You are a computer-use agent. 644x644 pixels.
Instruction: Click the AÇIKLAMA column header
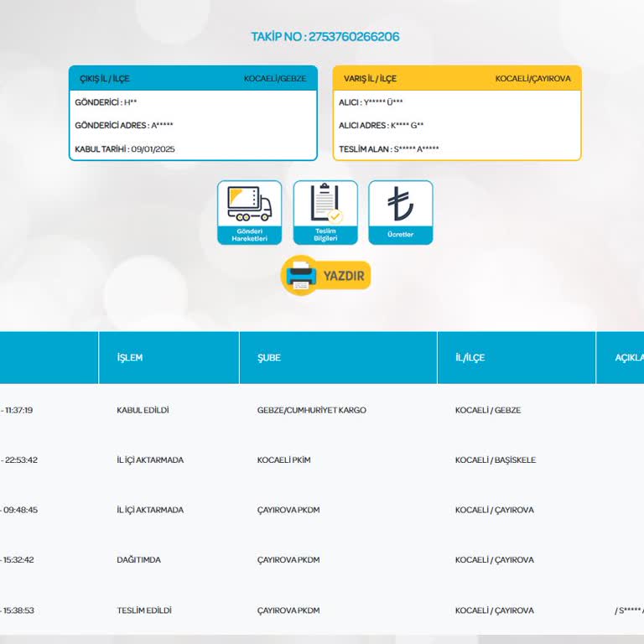click(x=627, y=357)
